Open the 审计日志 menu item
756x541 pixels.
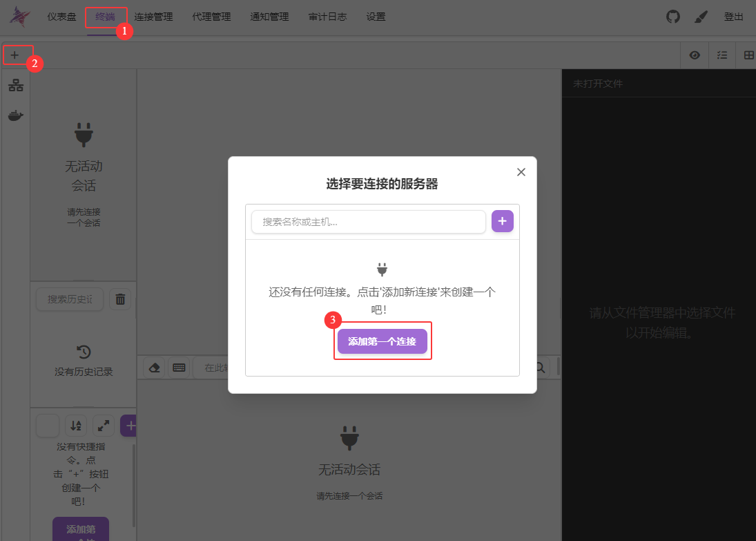327,17
